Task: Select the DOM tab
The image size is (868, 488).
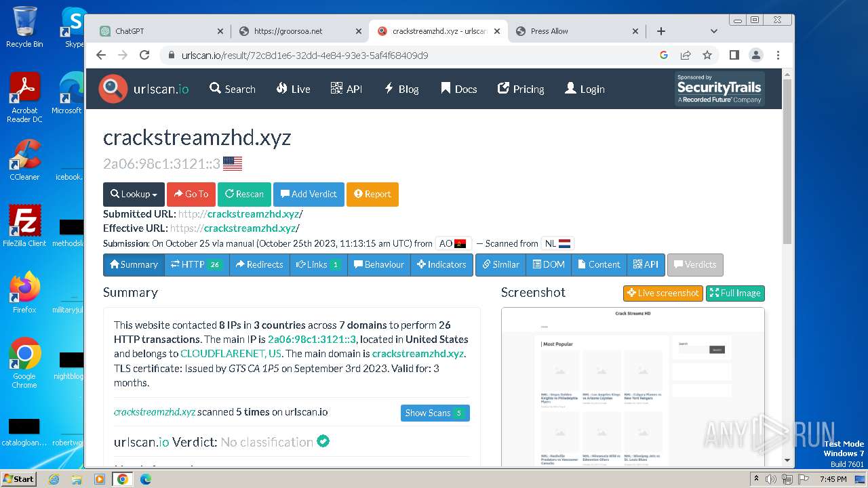Action: point(549,265)
